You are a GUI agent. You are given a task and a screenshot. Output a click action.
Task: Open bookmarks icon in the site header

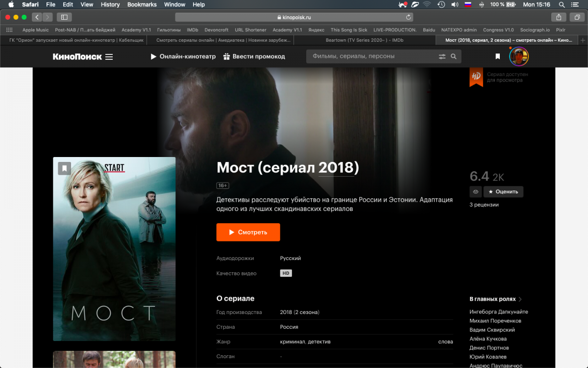coord(497,56)
